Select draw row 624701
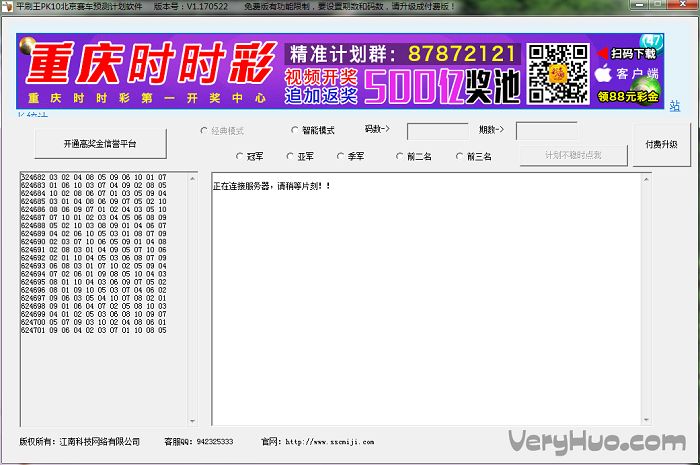Screen dimensions: 700x465 (x=93, y=330)
